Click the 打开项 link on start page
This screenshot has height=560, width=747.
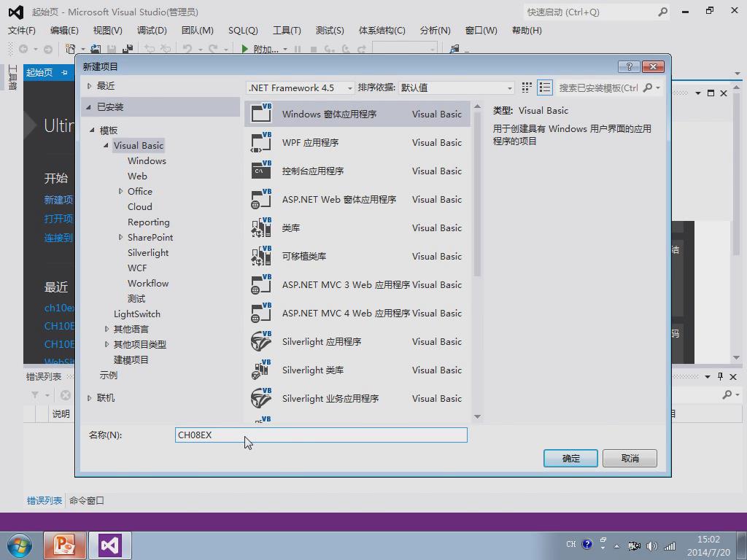point(58,219)
